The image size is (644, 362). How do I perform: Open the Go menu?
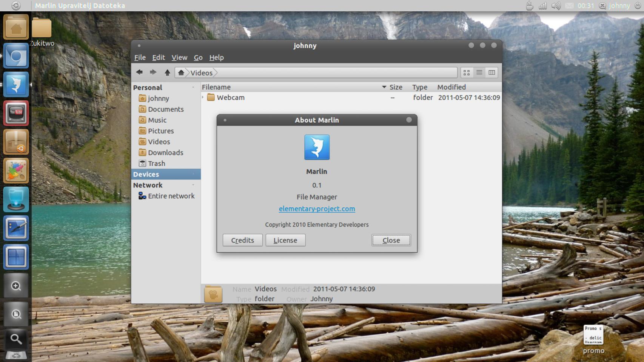tap(198, 57)
